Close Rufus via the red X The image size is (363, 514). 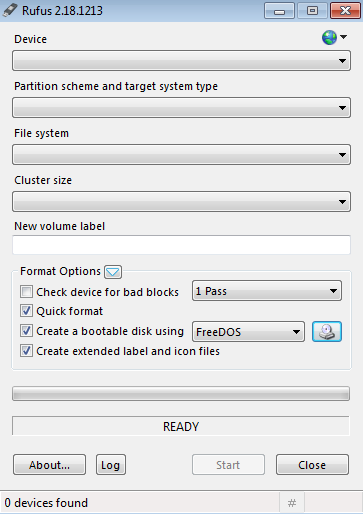345,11
